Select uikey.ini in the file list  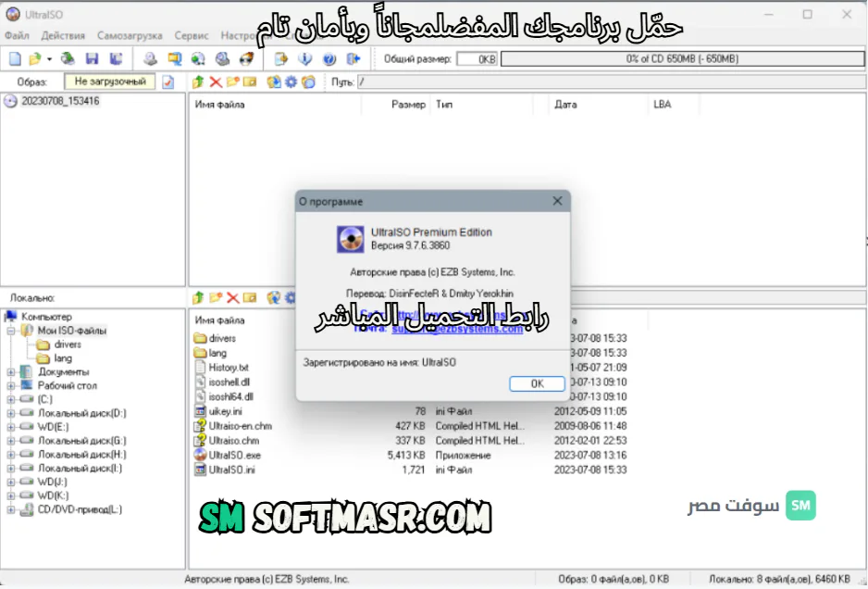pos(225,411)
